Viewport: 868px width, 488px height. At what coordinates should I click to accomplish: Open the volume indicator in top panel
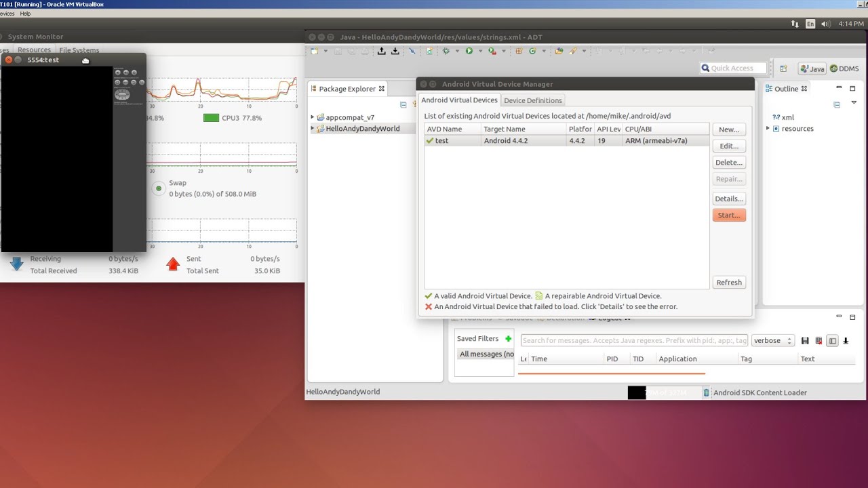click(x=825, y=24)
